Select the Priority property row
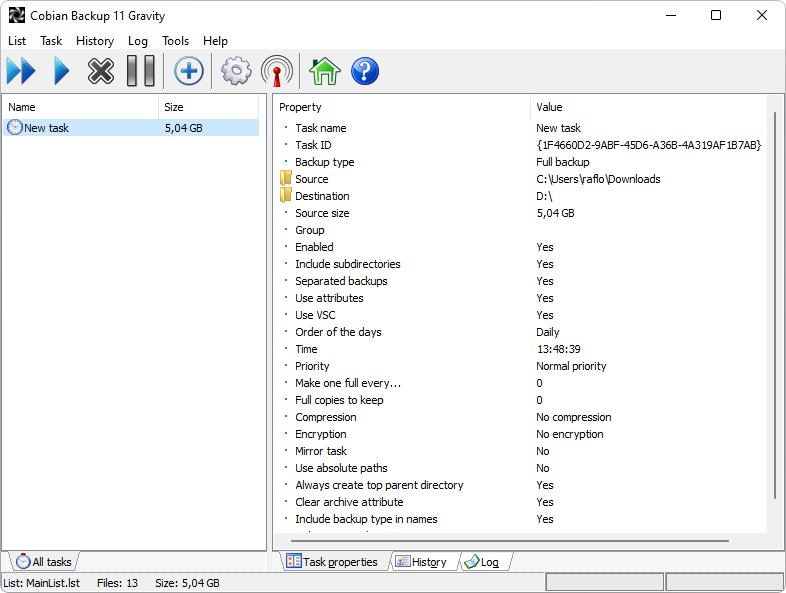786x593 pixels. coord(520,366)
